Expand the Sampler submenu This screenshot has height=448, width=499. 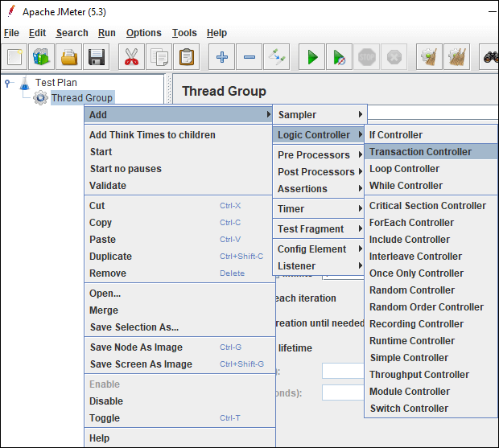pyautogui.click(x=320, y=114)
